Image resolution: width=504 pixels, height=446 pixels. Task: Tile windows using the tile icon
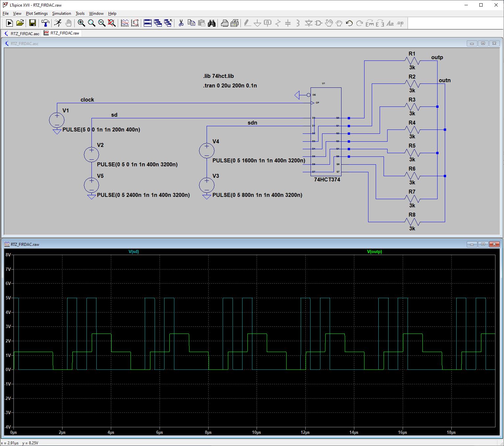(x=148, y=23)
